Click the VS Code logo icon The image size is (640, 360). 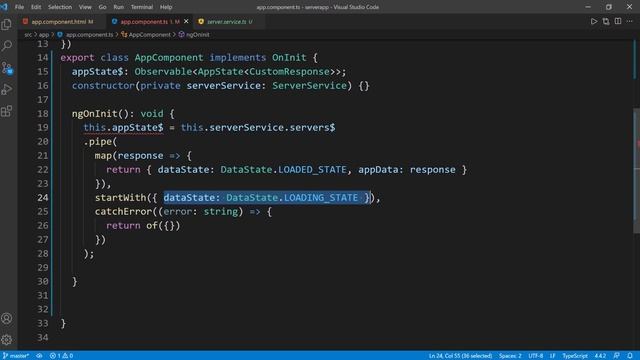point(4,7)
